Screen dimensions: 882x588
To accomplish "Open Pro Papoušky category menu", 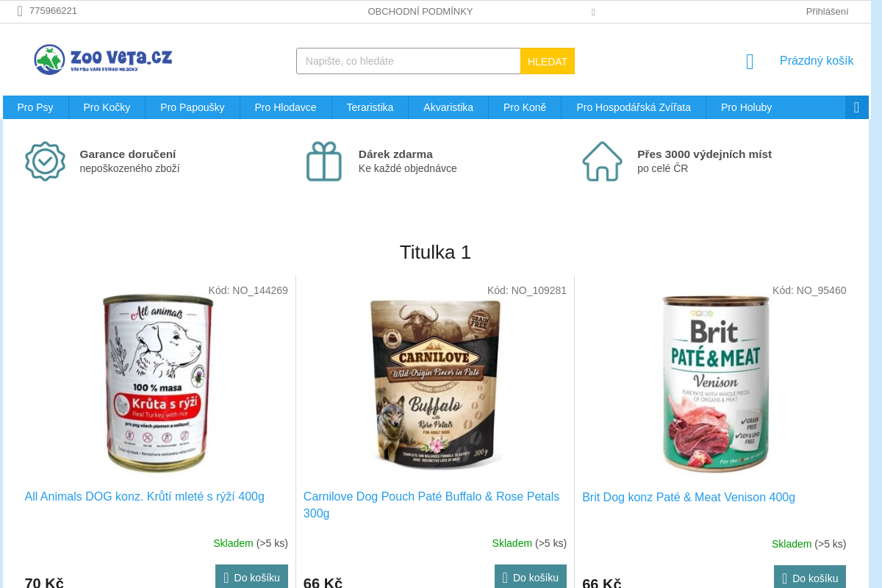I will [193, 107].
